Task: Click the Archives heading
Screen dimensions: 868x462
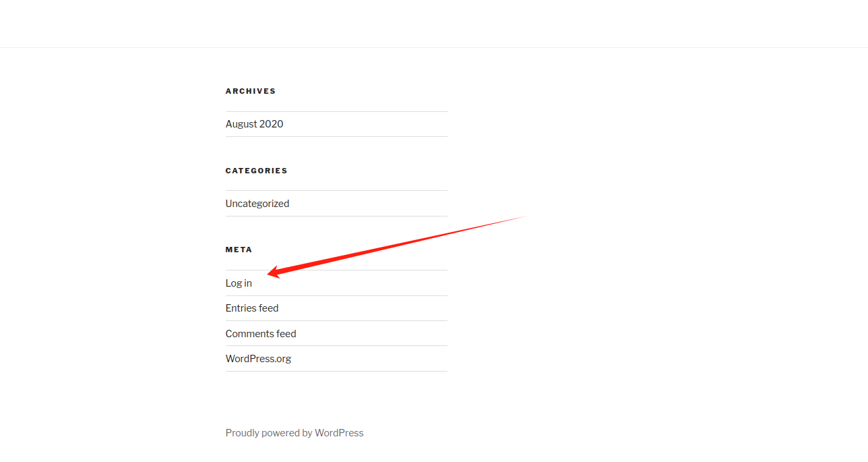Action: [x=250, y=91]
